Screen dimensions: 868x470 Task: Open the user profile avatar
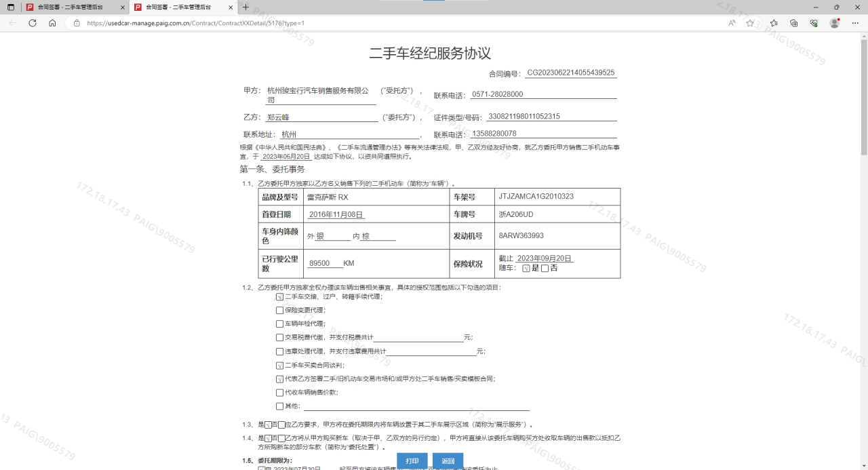835,22
